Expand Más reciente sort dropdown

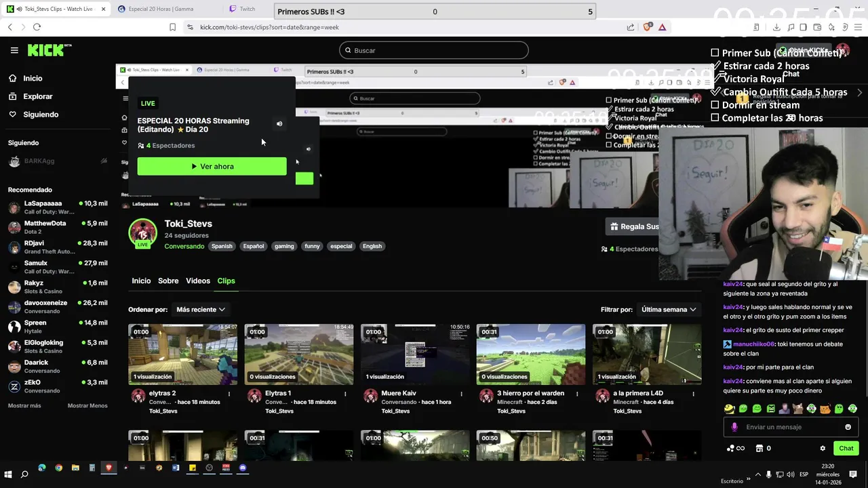coord(200,309)
